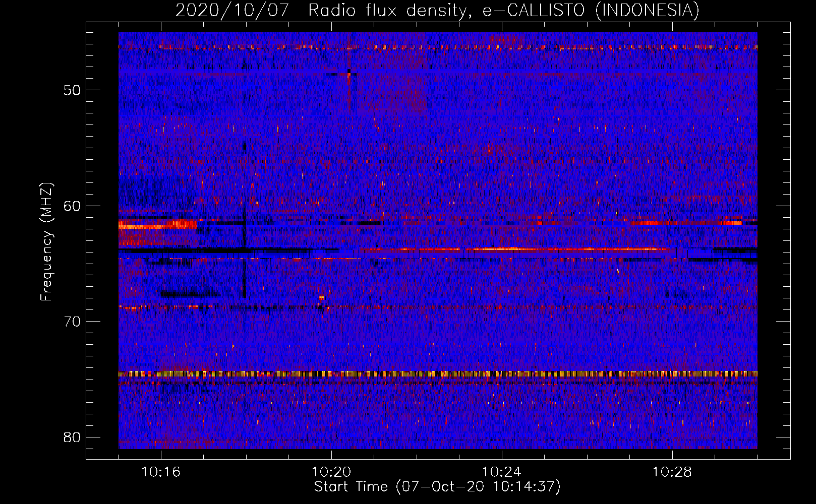Click the '50' frequency tick label
This screenshot has height=504, width=816.
point(72,90)
